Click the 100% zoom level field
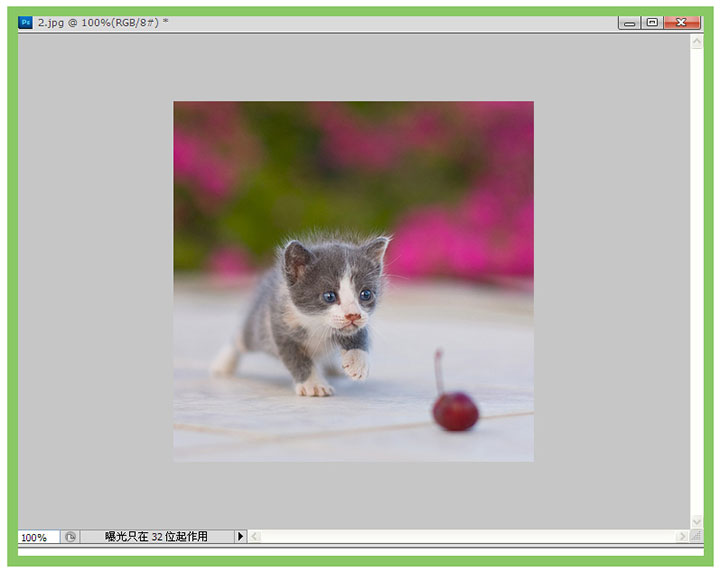 point(37,537)
